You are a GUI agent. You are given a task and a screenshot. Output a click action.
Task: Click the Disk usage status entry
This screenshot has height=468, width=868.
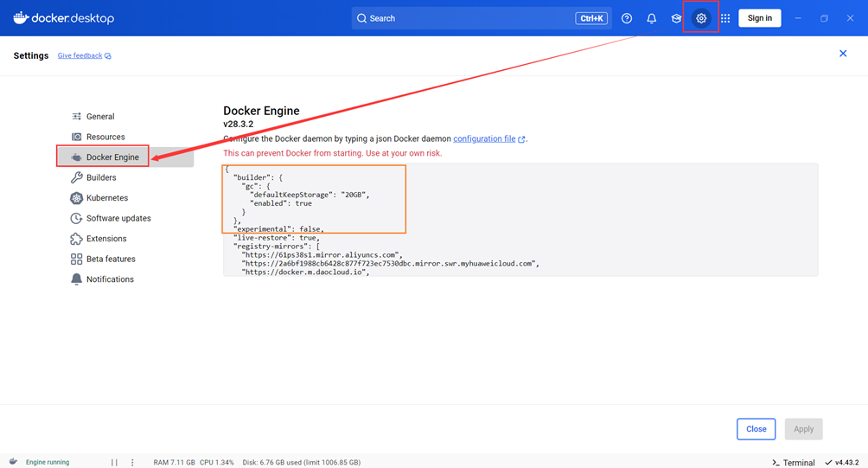(x=301, y=462)
